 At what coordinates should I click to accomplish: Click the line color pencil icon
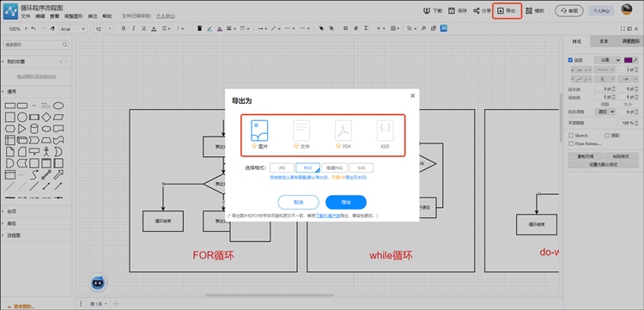tap(210, 28)
